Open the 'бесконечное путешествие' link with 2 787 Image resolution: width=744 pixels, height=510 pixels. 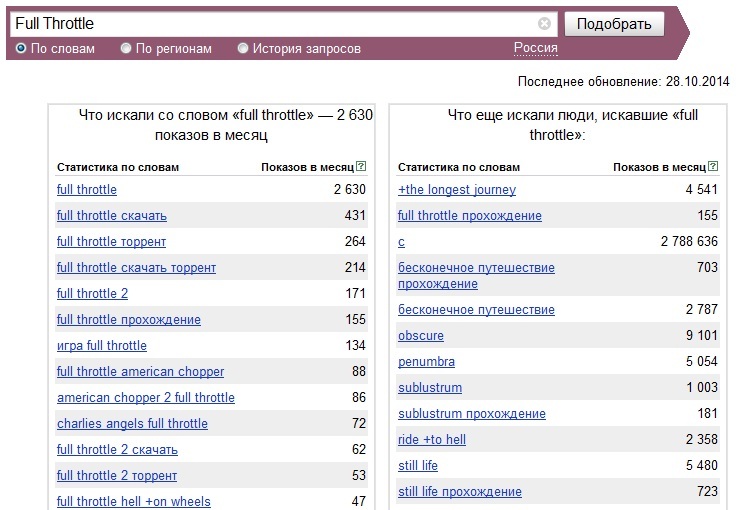pyautogui.click(x=476, y=310)
